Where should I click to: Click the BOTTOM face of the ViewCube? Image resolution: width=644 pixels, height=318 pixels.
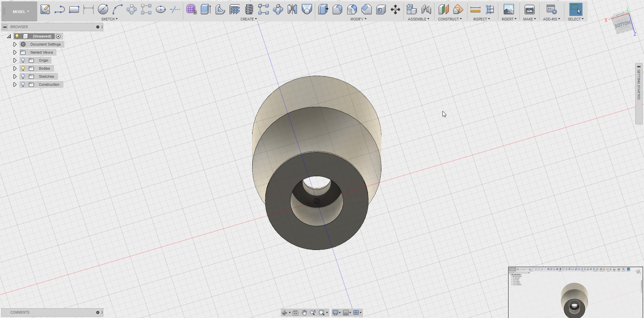pyautogui.click(x=622, y=24)
